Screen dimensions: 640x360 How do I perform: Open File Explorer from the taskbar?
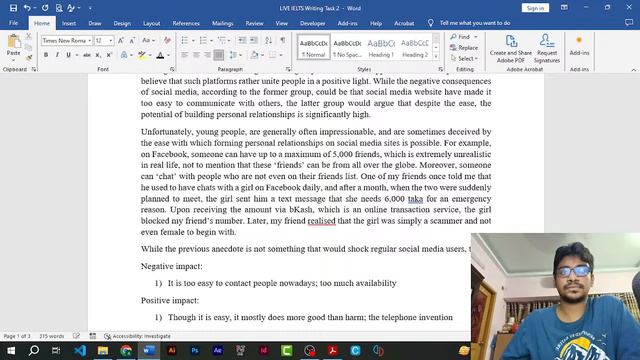tap(103, 350)
